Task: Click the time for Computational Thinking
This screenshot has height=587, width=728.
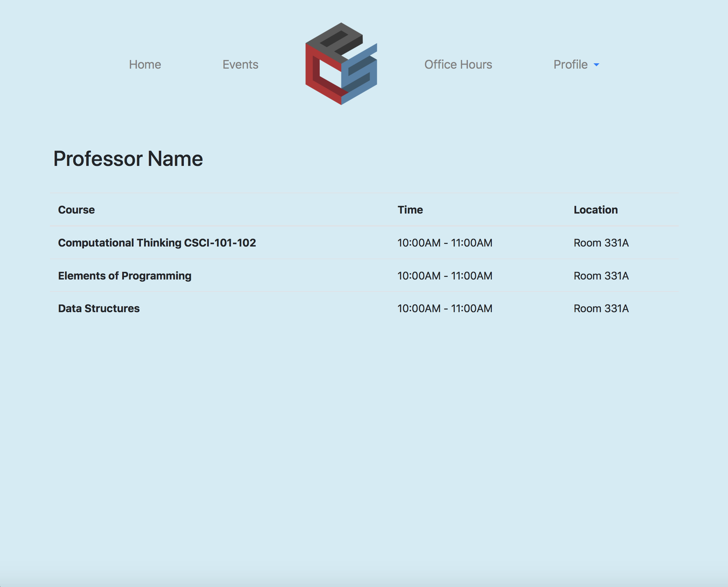Action: [x=445, y=243]
